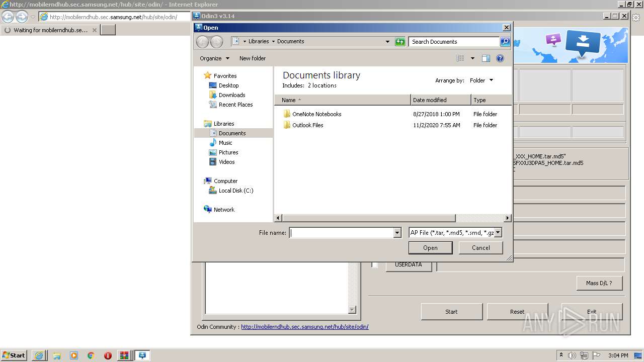Image resolution: width=644 pixels, height=362 pixels.
Task: Click the Search Documents field
Action: click(x=454, y=42)
